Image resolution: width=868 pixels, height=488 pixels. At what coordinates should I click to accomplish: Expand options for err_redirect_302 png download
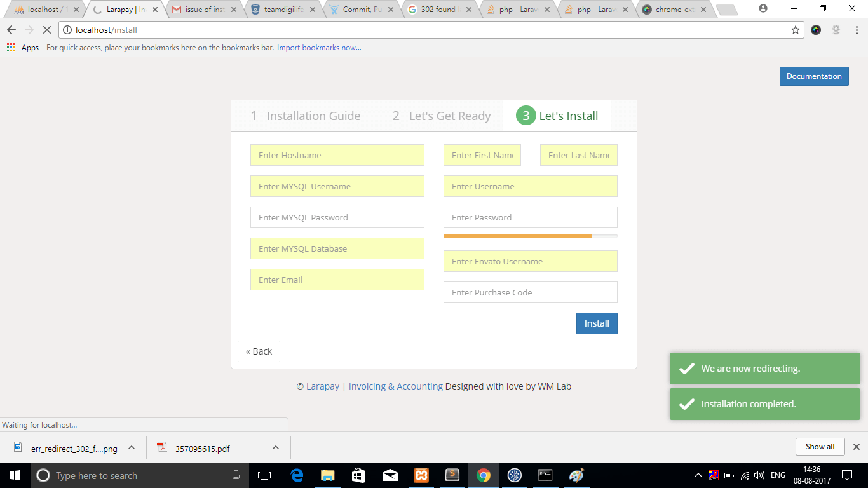[132, 447]
